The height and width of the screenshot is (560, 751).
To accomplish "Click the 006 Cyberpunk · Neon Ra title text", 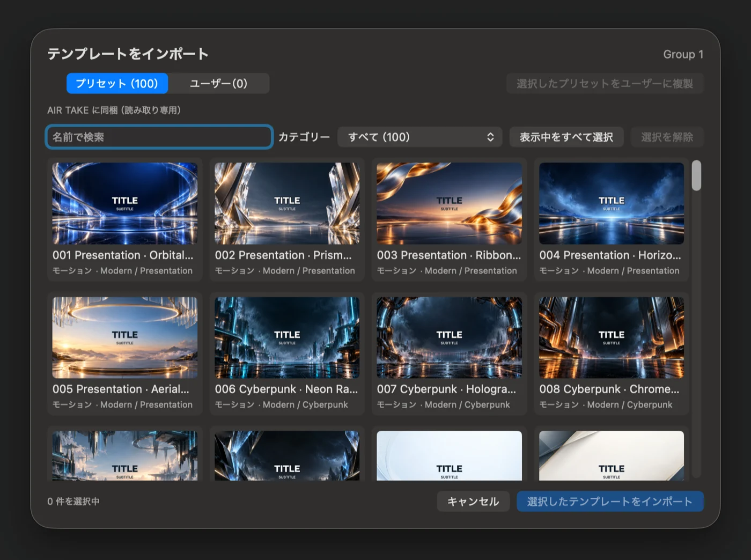I will (286, 389).
